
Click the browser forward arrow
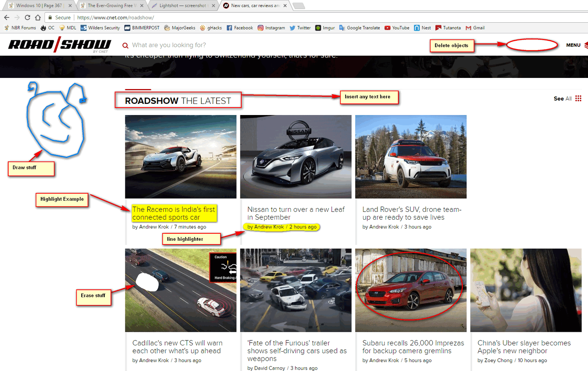17,17
